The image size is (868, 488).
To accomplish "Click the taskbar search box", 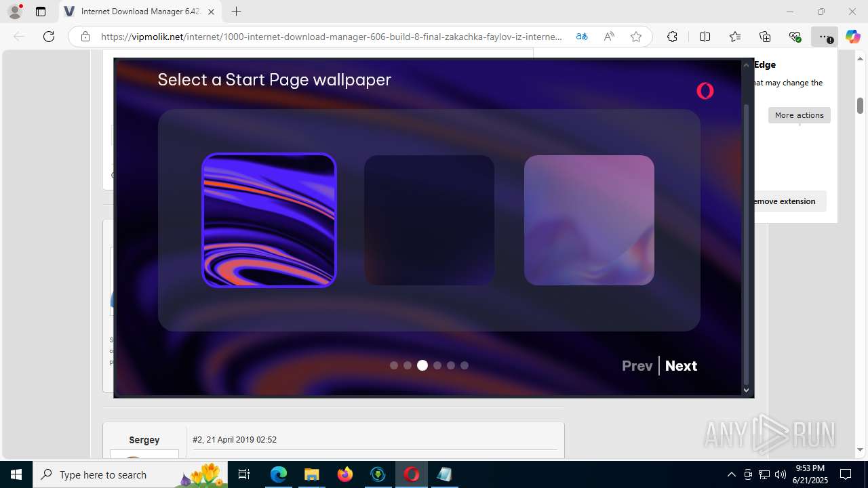I will click(131, 474).
